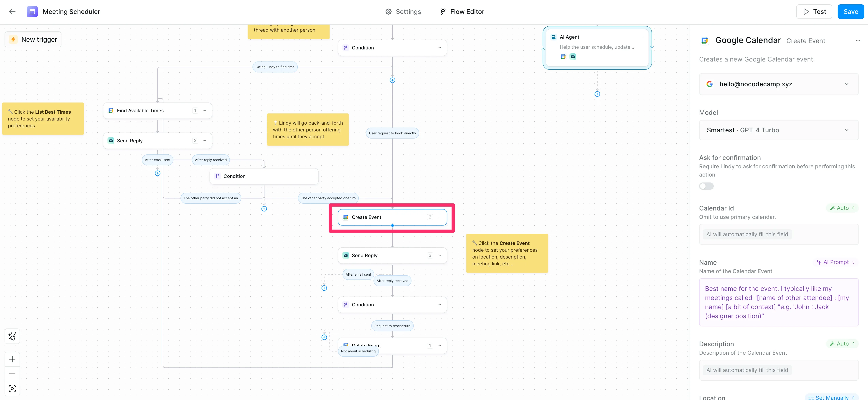
Task: Click the zoom in plus icon
Action: click(13, 359)
